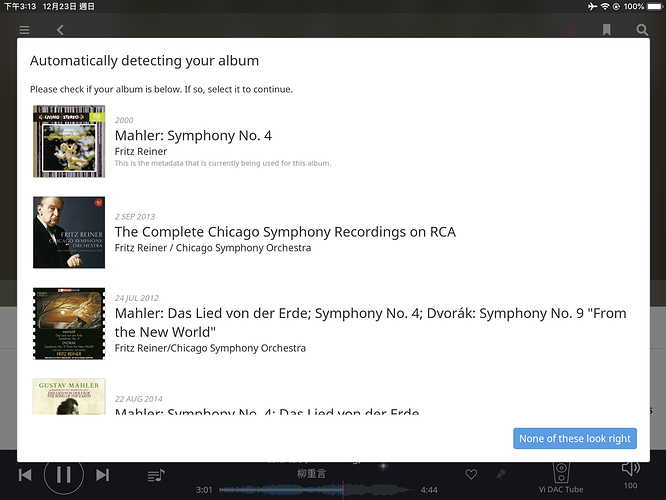Open the play queue icon
This screenshot has width=666, height=500.
156,475
